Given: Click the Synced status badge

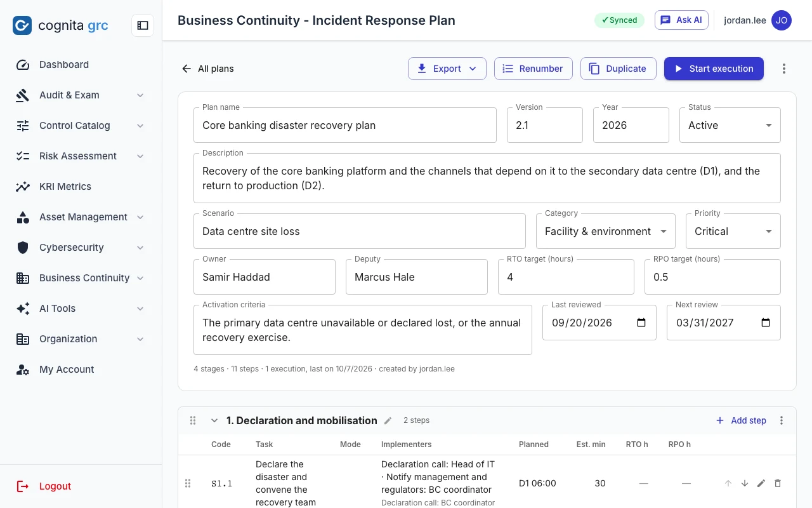Looking at the screenshot, I should [x=619, y=20].
